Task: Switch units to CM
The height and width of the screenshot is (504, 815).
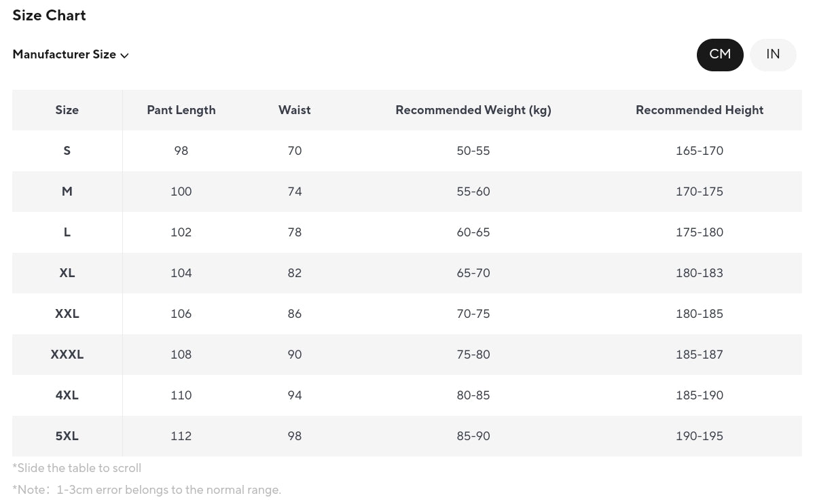Action: click(x=720, y=54)
